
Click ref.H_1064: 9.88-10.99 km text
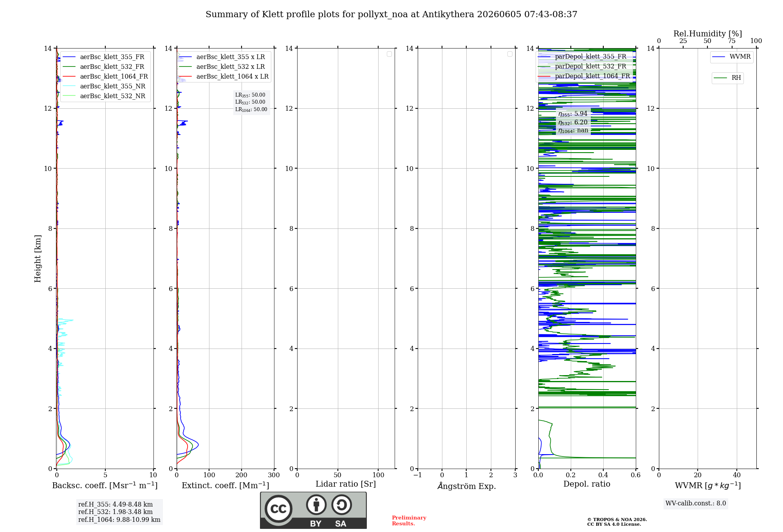(x=119, y=519)
